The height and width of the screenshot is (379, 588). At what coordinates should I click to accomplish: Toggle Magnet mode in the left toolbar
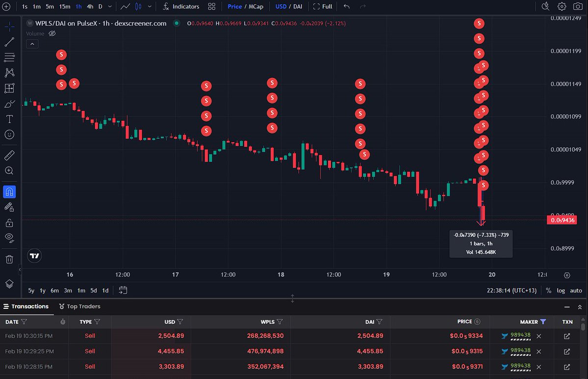tap(9, 191)
